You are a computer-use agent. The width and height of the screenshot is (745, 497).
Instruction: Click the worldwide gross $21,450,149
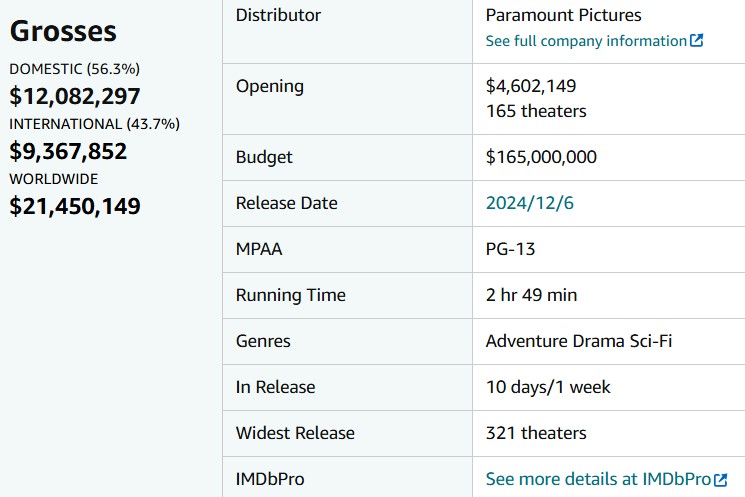tap(75, 206)
